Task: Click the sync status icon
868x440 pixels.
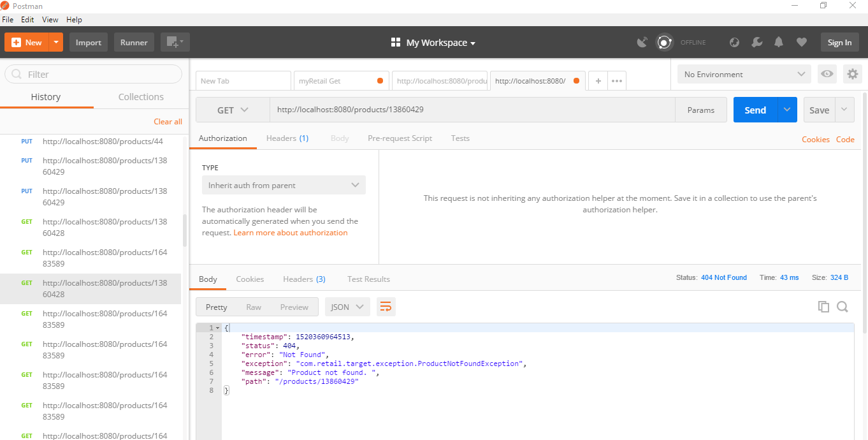Action: point(664,42)
